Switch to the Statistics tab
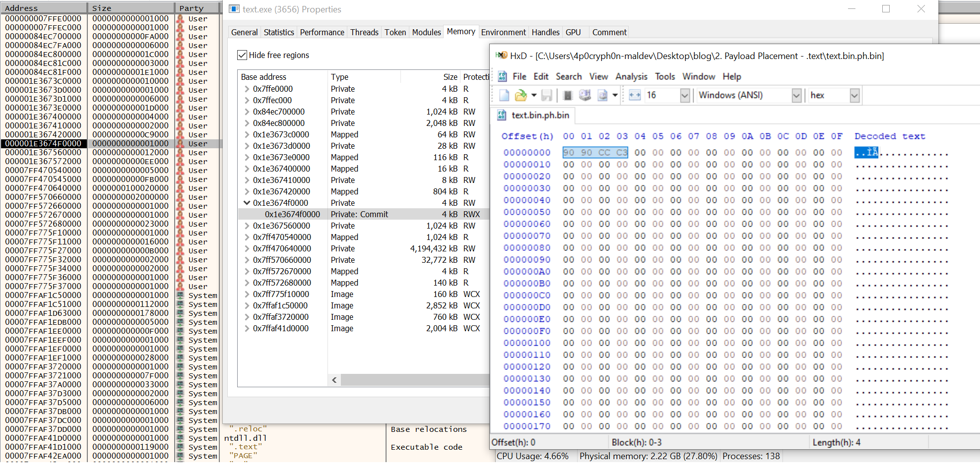 coord(279,32)
